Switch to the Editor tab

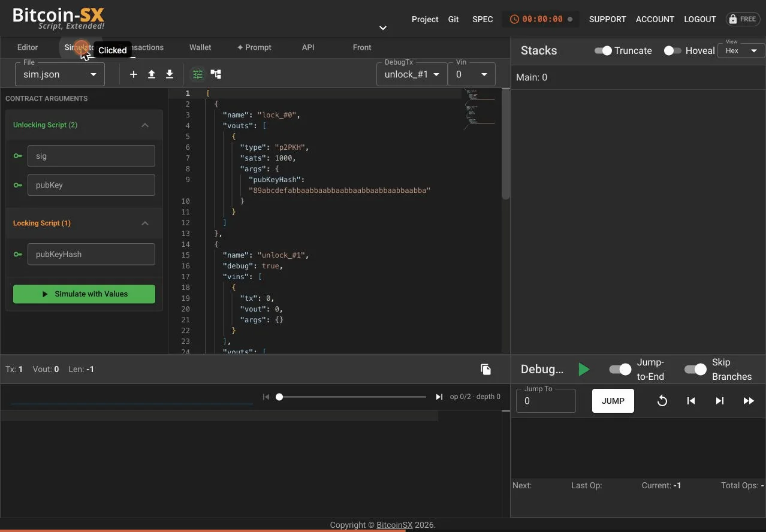[28, 47]
